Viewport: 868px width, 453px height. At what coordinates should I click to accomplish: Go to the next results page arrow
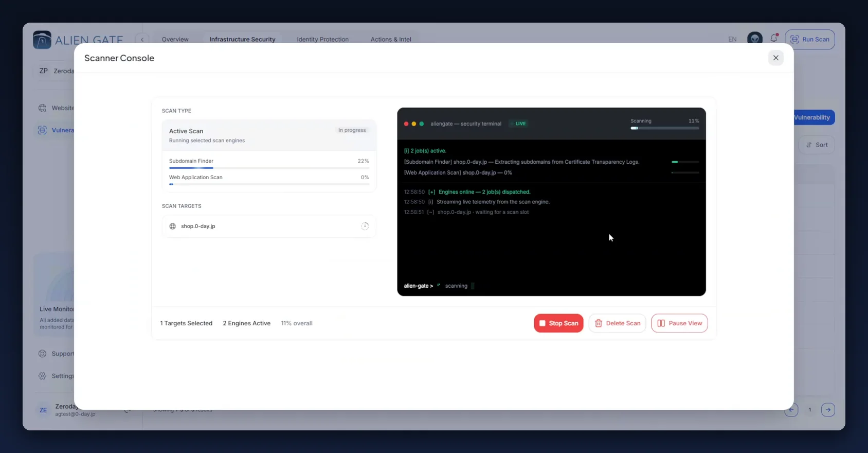point(828,410)
